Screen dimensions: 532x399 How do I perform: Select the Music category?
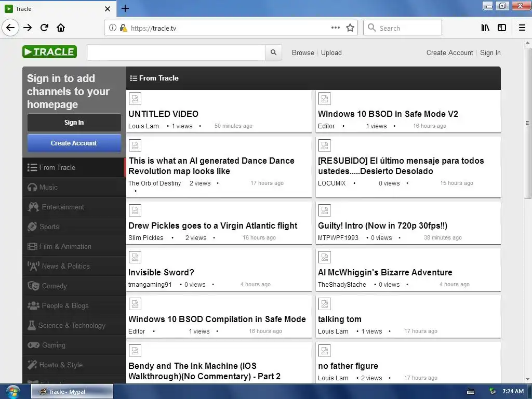74,187
